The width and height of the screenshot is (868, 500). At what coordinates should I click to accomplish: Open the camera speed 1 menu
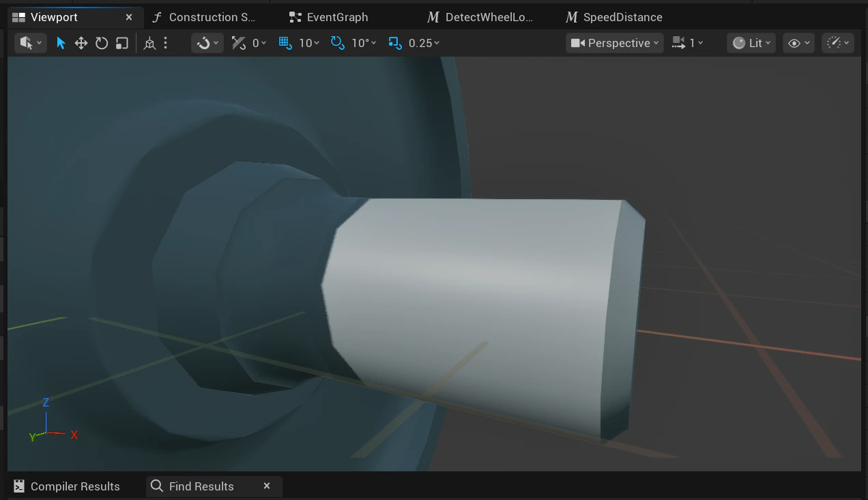688,43
